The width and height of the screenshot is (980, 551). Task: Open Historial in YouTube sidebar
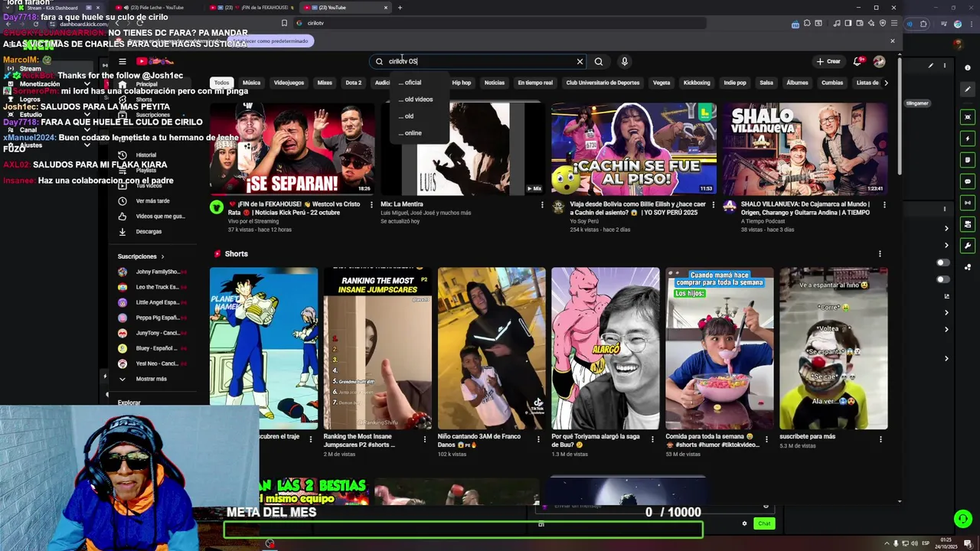[x=145, y=155]
